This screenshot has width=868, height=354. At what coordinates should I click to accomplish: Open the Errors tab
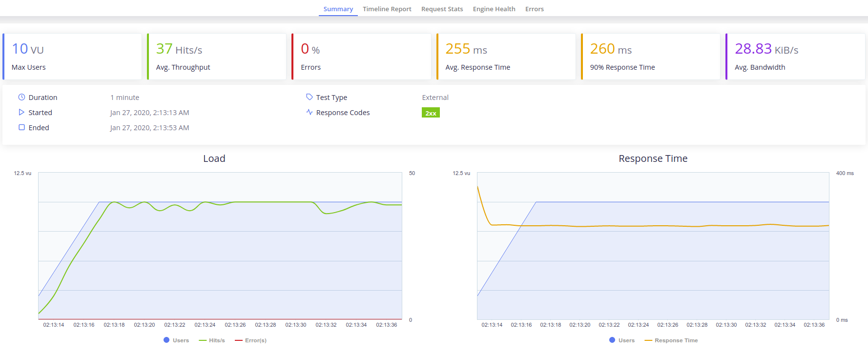click(534, 9)
